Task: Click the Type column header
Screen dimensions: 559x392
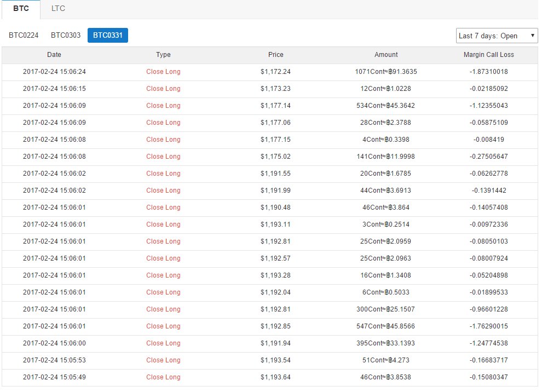Action: pos(163,55)
